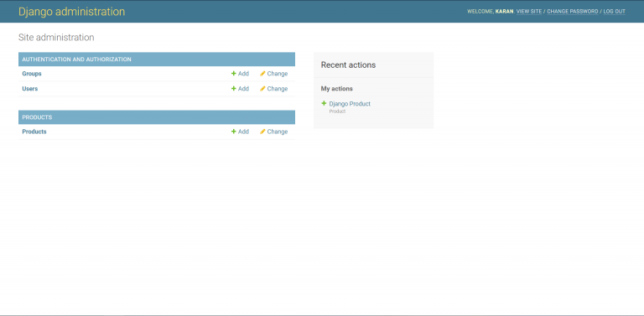Log out using the header link

(615, 12)
